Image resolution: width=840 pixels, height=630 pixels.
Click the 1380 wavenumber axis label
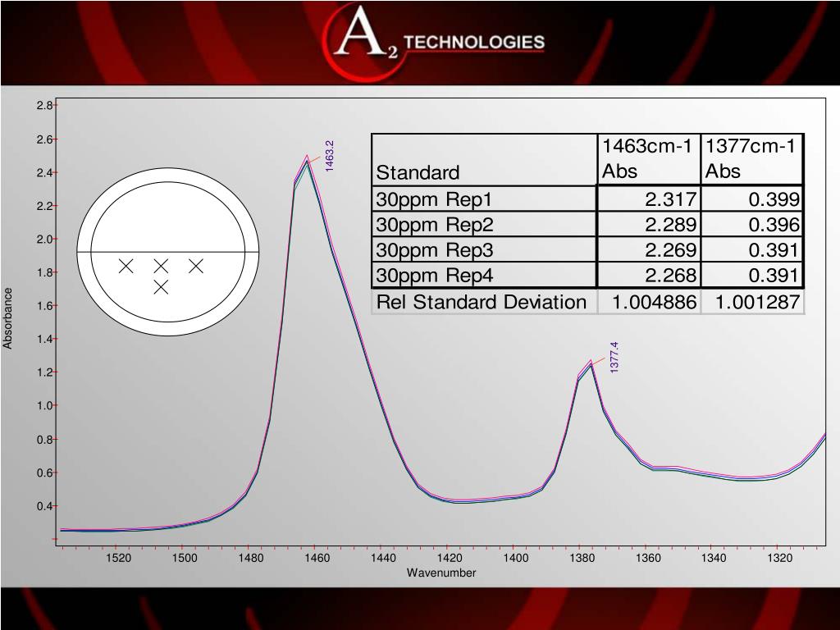[x=582, y=558]
